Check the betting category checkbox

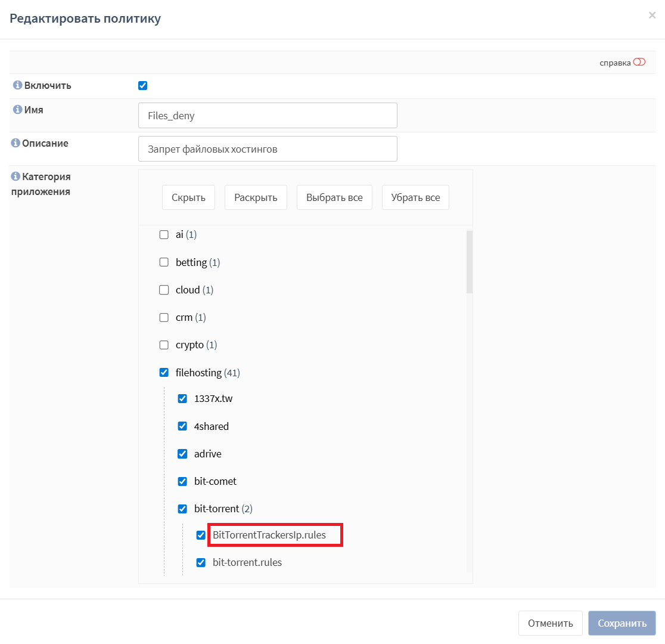(164, 262)
